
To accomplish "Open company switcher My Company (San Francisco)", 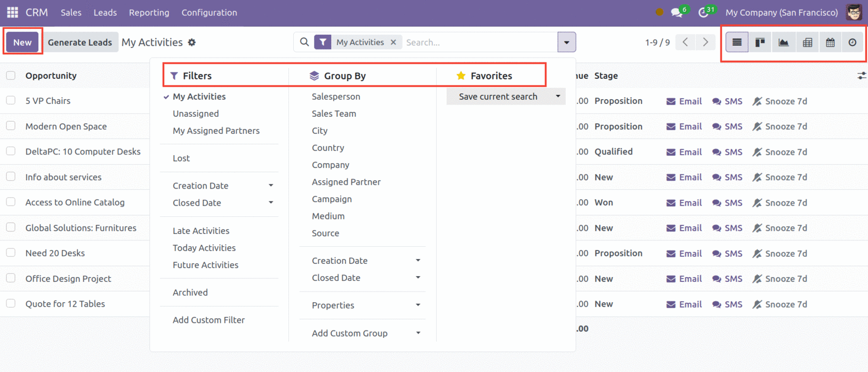I will (782, 12).
